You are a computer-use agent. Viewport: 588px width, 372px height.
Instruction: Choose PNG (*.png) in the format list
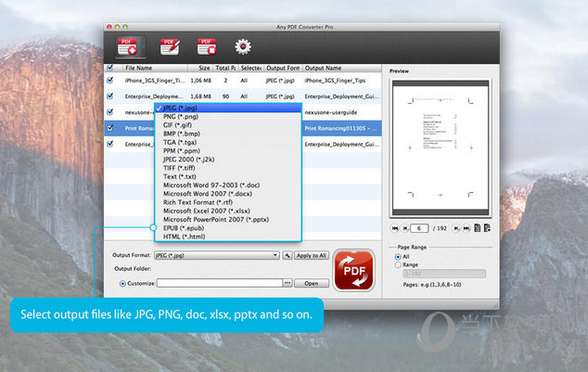pyautogui.click(x=228, y=117)
